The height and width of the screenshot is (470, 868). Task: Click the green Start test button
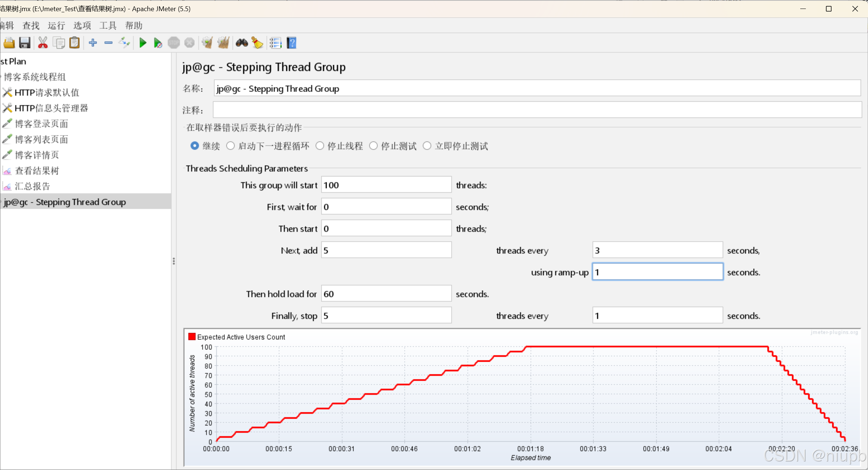point(143,43)
